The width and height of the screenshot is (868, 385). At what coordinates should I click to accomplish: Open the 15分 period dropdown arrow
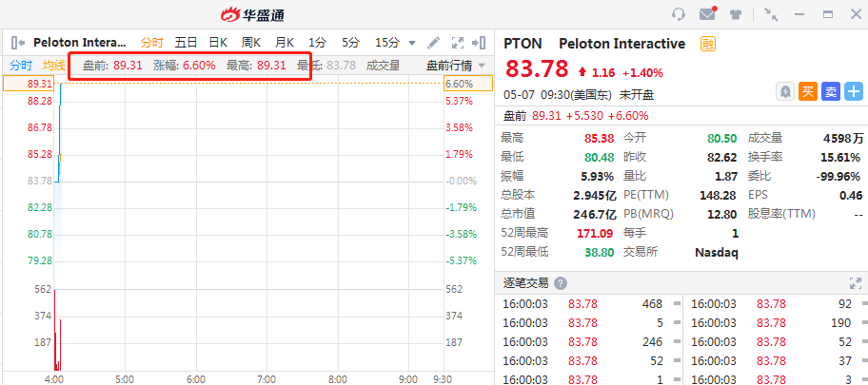412,43
